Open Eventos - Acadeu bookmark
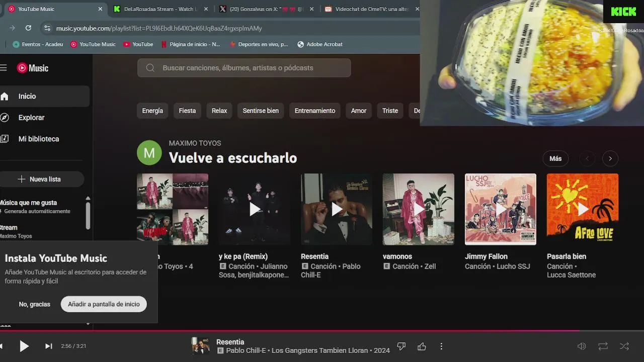Screen dimensions: 644x362 pyautogui.click(x=38, y=44)
